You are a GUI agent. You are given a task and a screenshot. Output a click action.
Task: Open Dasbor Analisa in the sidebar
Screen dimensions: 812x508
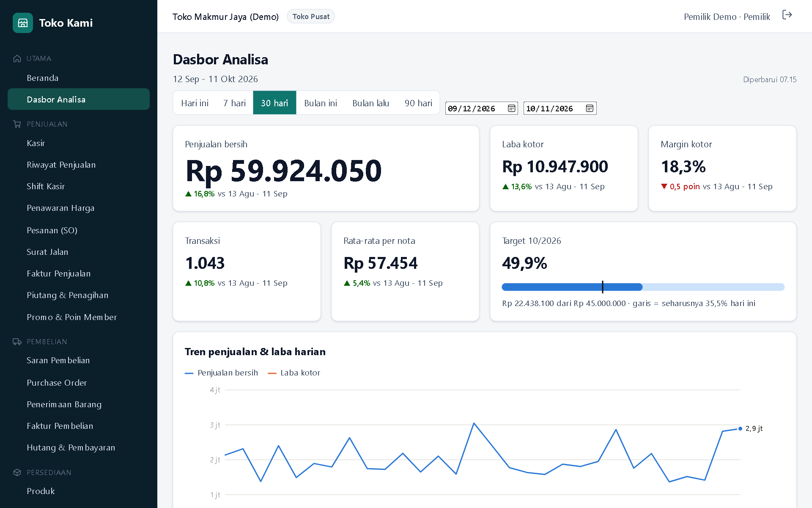79,99
